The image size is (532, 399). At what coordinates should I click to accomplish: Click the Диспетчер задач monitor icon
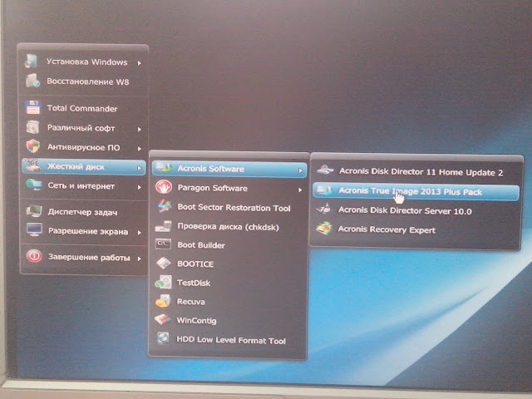34,211
